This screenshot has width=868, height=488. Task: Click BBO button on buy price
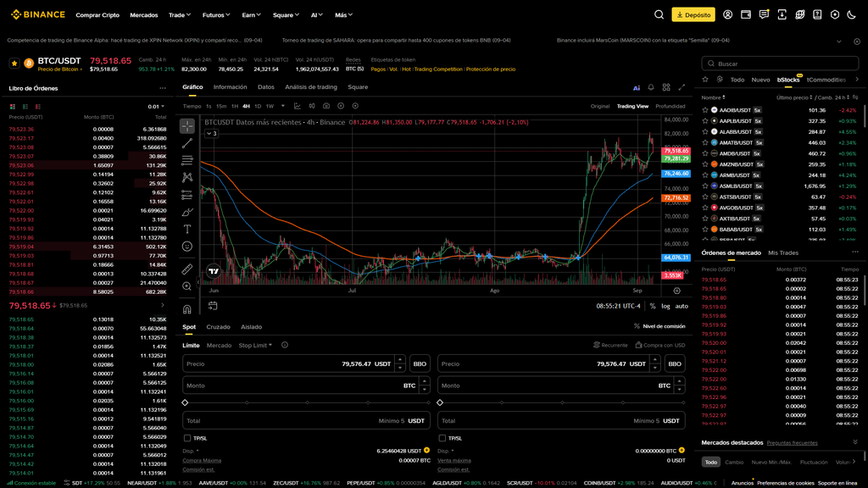click(x=420, y=363)
